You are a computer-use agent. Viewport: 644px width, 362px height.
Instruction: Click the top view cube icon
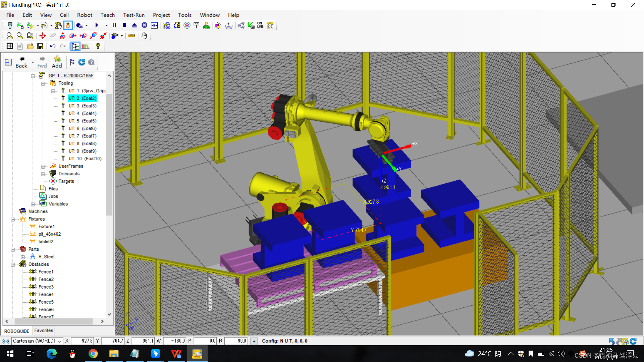pos(62,36)
